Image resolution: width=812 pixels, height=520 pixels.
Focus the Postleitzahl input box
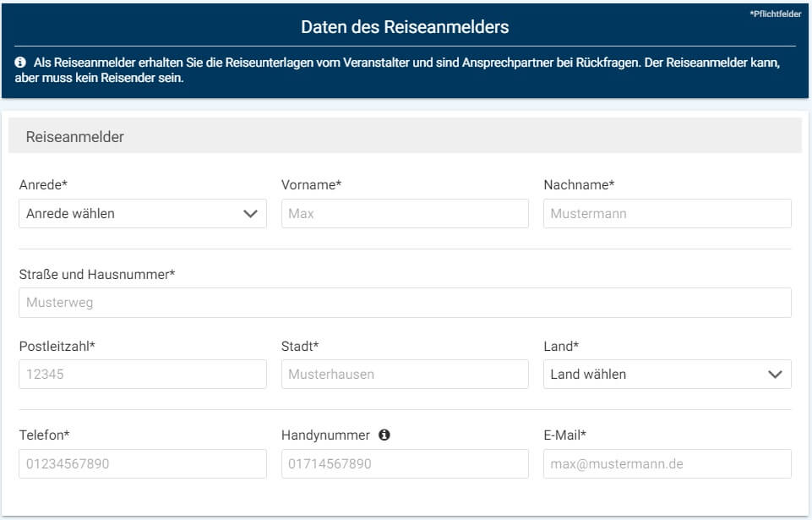pos(142,375)
